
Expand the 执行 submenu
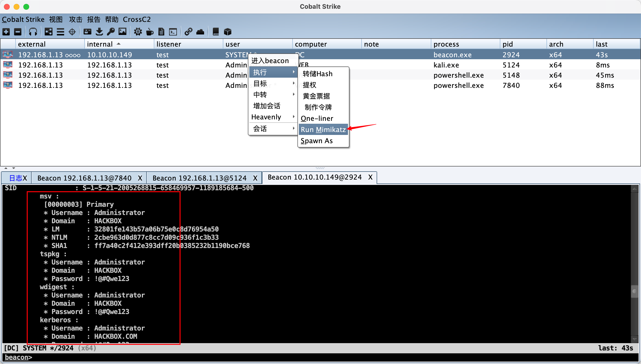[273, 72]
